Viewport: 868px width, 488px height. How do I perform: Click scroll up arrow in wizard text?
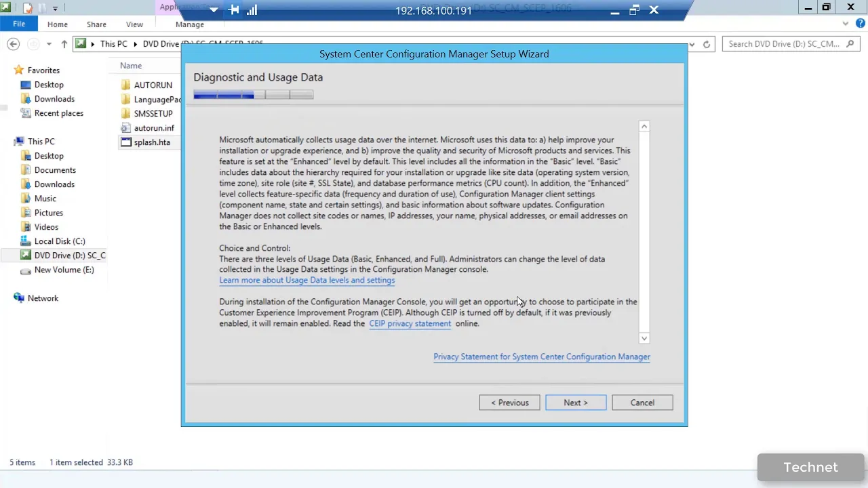coord(644,126)
